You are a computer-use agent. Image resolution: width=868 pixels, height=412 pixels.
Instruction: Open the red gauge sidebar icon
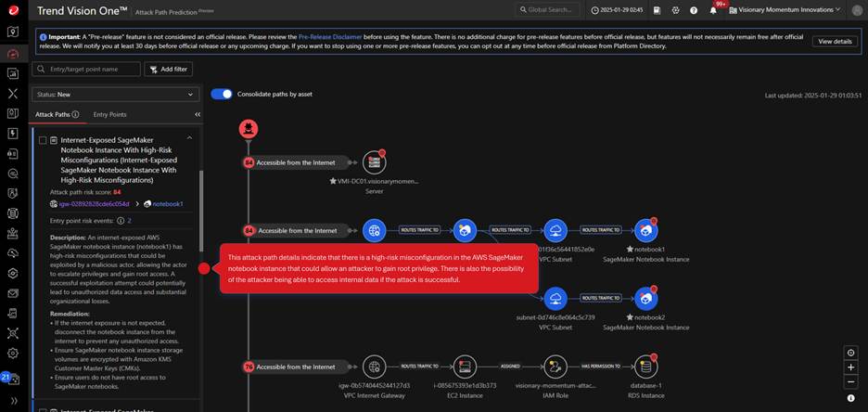pyautogui.click(x=13, y=53)
